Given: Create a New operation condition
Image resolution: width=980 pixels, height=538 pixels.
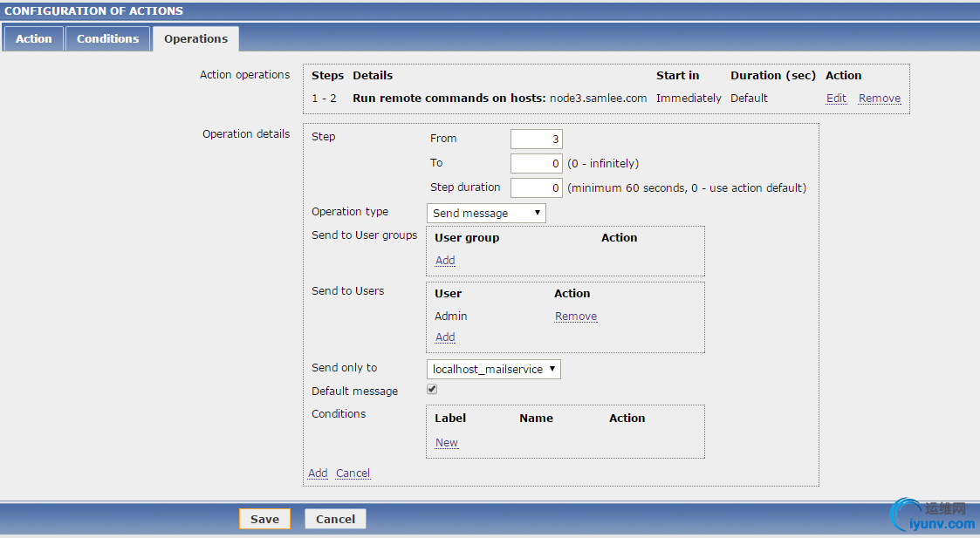Looking at the screenshot, I should coord(447,443).
